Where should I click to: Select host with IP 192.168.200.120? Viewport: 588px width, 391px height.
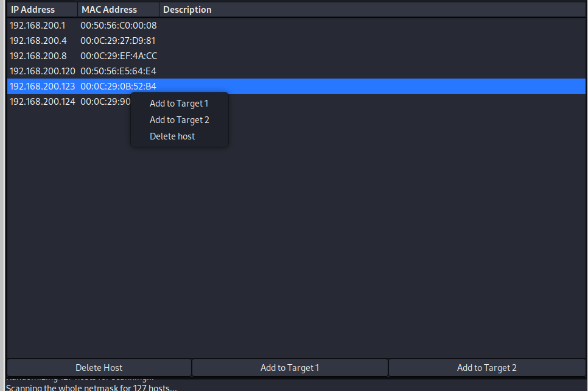click(43, 71)
